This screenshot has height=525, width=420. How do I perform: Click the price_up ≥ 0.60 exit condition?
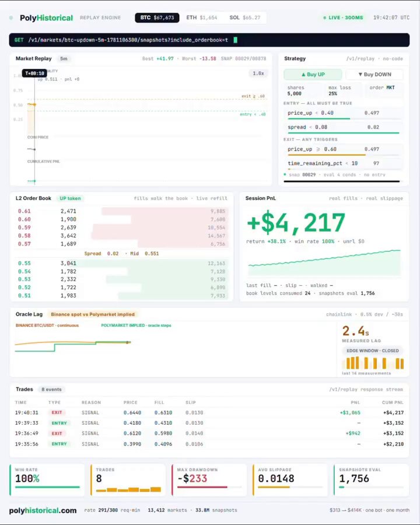tap(343, 150)
